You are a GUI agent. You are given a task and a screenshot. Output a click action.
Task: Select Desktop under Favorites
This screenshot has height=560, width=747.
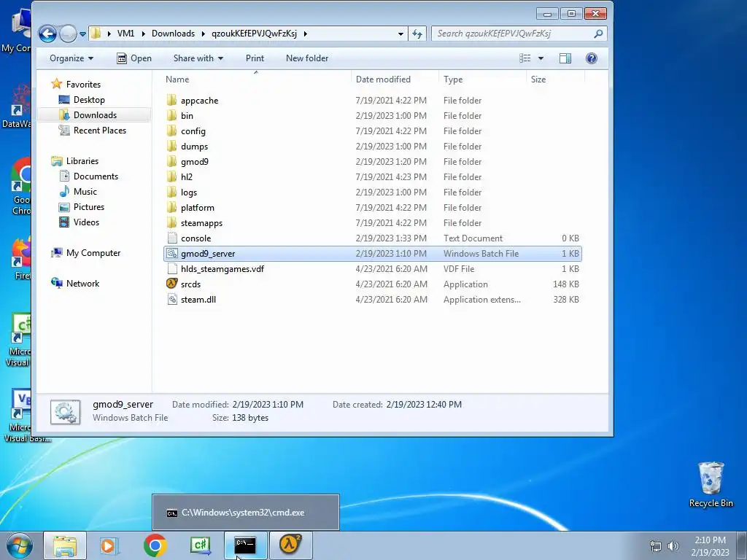(x=89, y=99)
